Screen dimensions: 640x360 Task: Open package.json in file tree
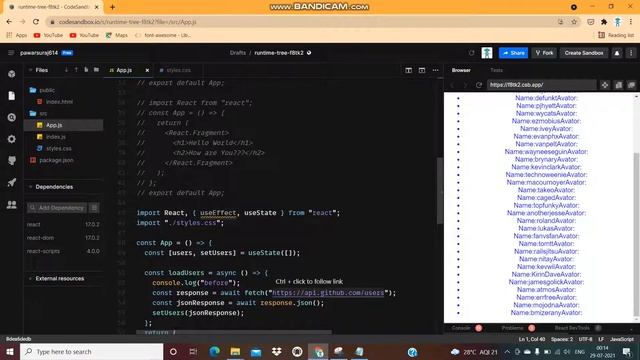coord(56,160)
